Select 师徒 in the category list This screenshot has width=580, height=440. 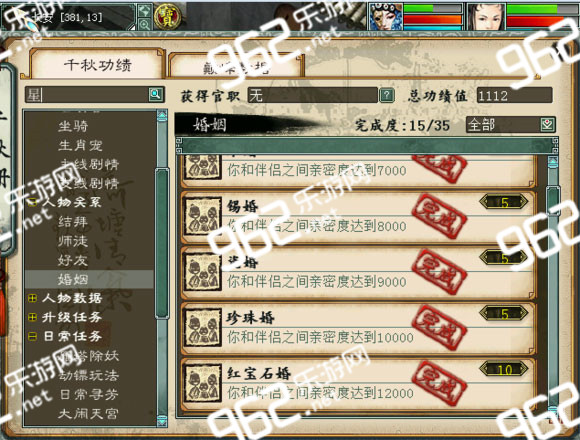coord(73,241)
